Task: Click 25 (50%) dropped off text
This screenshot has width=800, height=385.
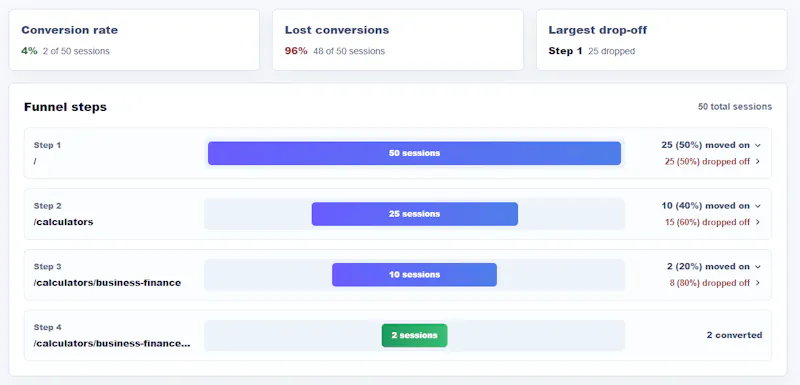Action: [707, 161]
